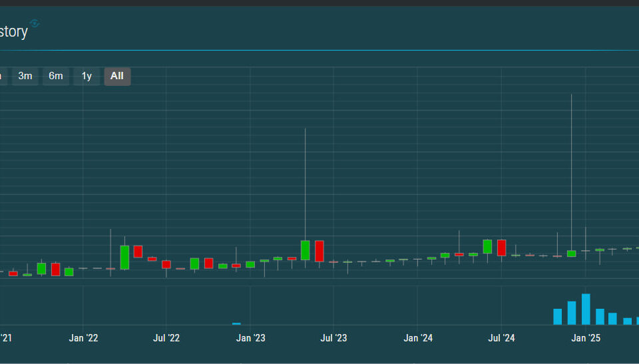Click the tall candlestick wick before Jan '25
The image size is (639, 364).
coord(571,171)
